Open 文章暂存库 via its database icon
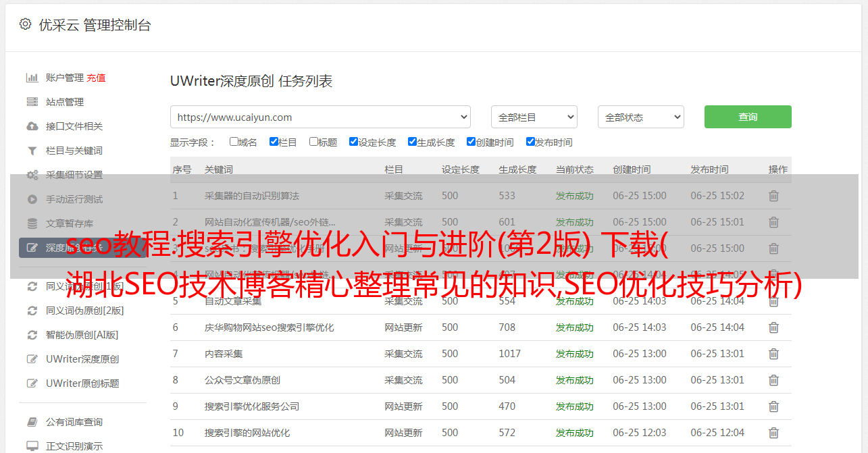This screenshot has height=453, width=868. tap(32, 223)
